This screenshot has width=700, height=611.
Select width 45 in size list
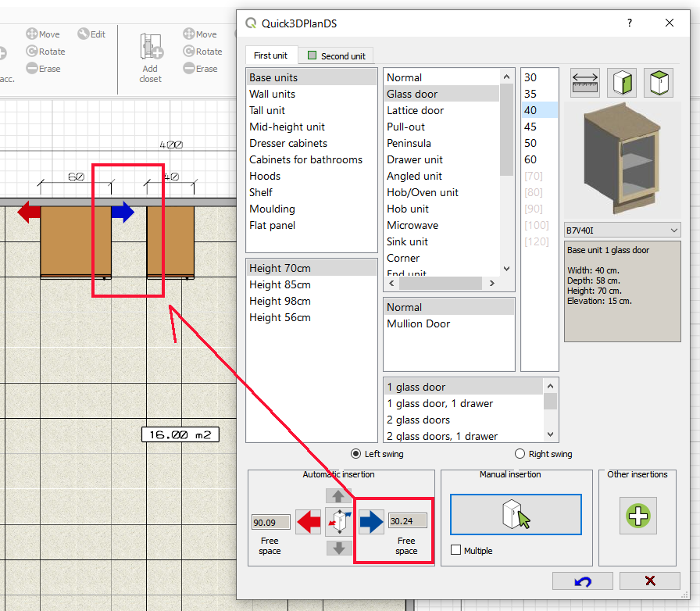coord(539,127)
